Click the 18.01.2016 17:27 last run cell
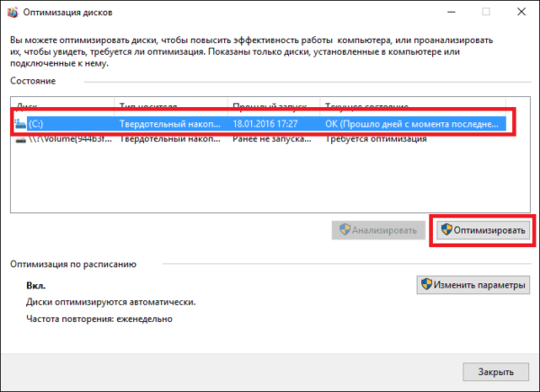The image size is (540, 392). pos(265,124)
